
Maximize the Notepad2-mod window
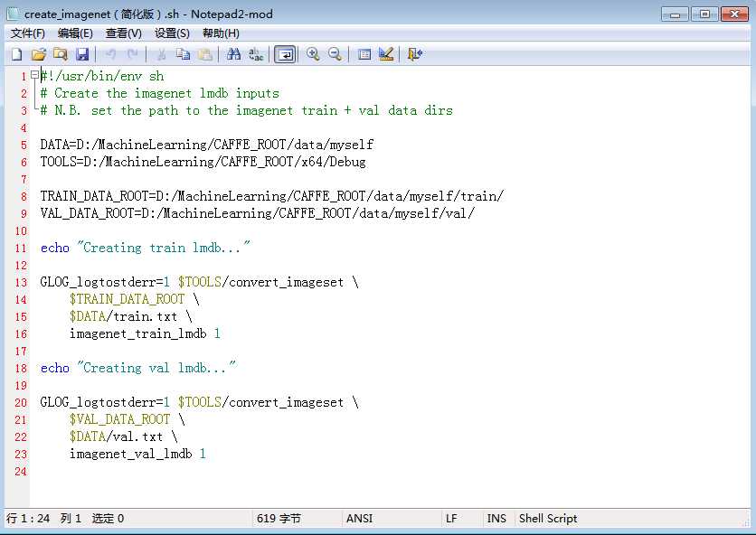point(704,14)
